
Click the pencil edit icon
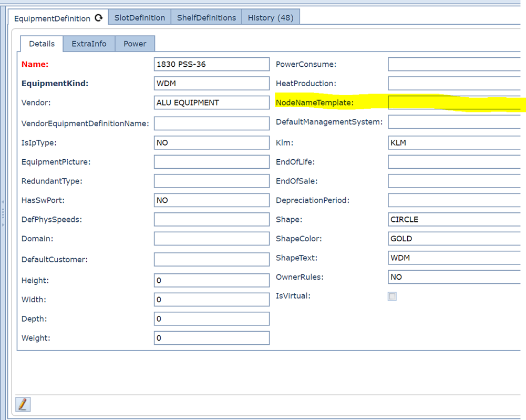pyautogui.click(x=23, y=404)
